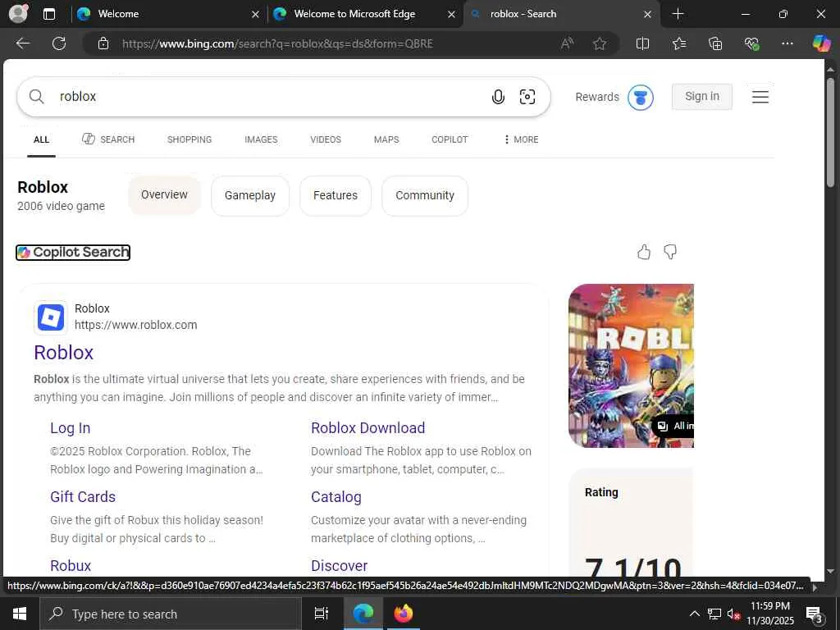
Task: Open the Robux sublink
Action: point(71,566)
